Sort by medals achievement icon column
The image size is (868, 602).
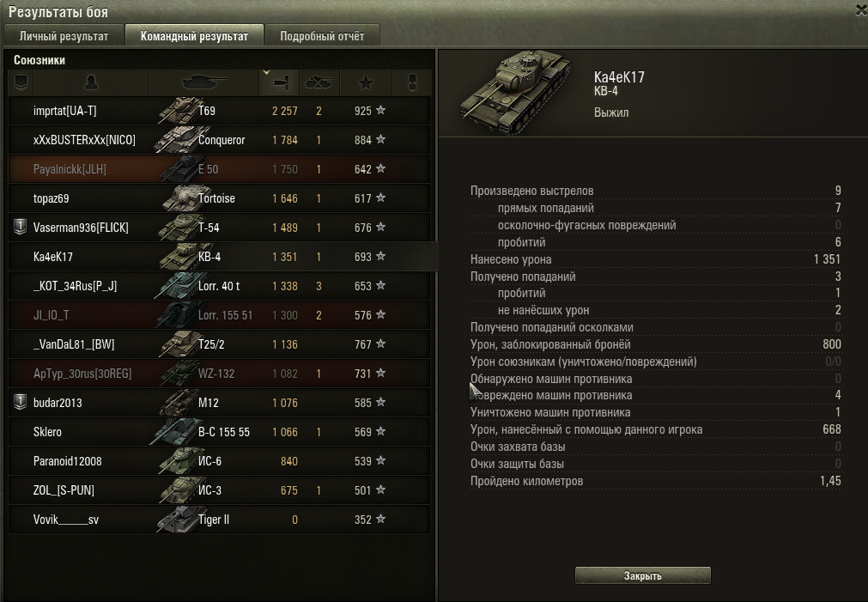(412, 83)
